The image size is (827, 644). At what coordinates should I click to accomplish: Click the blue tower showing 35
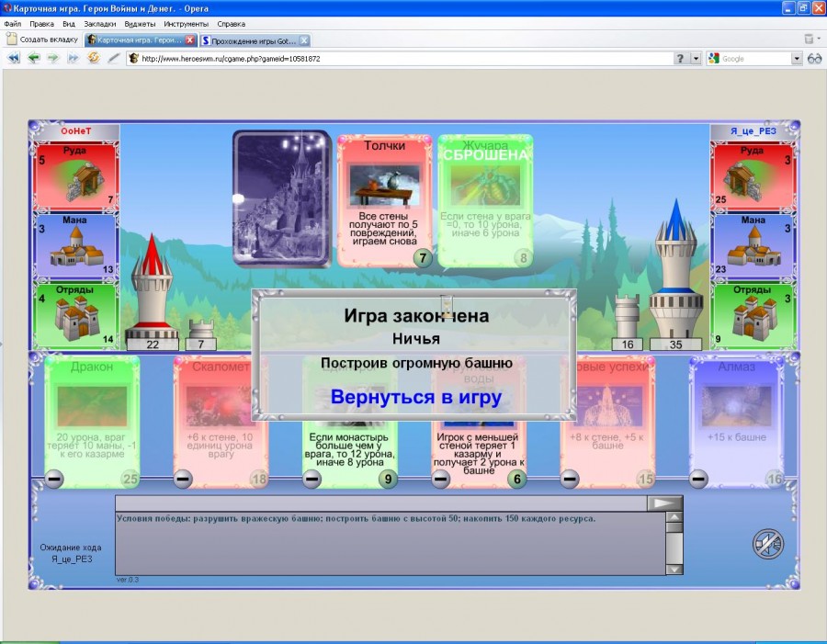[675, 275]
